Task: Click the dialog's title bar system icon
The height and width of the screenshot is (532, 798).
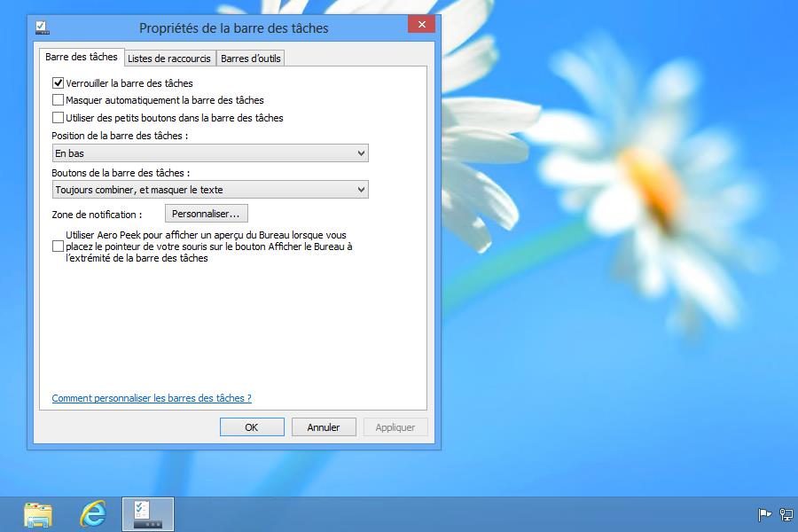Action: (43, 27)
